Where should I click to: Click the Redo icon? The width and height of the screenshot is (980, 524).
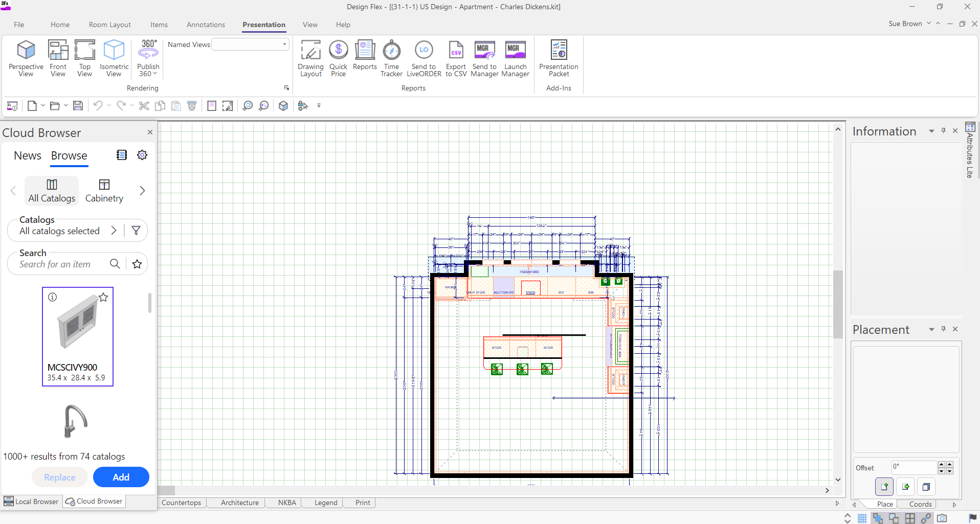121,106
